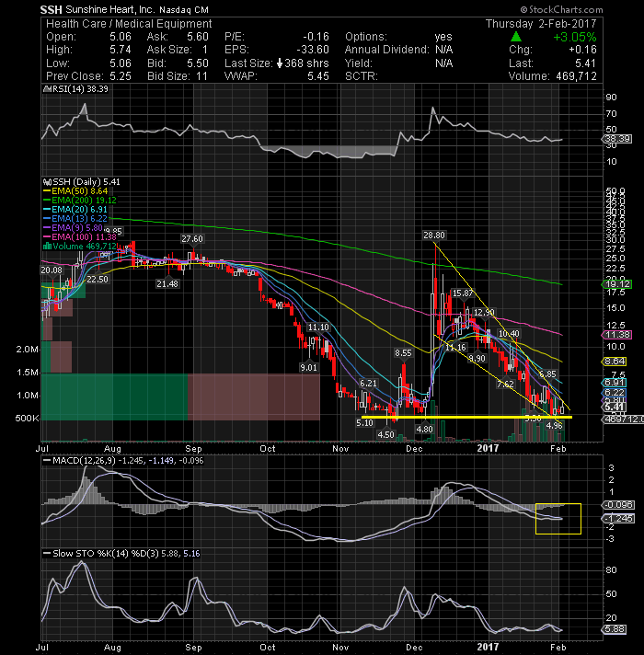644x655 pixels.
Task: Click the candlestick icon before SSH (Daily)
Action: point(47,182)
